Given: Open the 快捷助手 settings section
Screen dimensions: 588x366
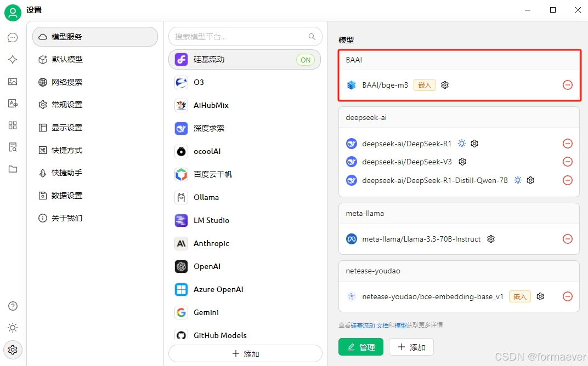Looking at the screenshot, I should [95, 173].
